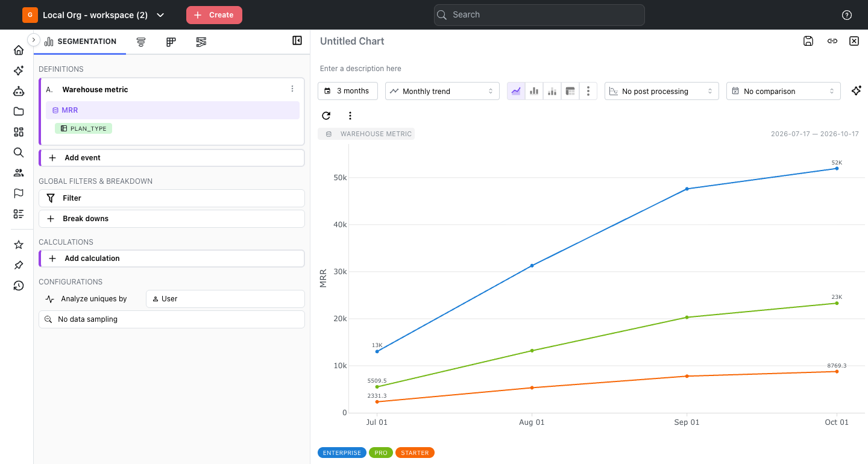Open the Help question mark icon
The width and height of the screenshot is (868, 464).
pos(846,15)
